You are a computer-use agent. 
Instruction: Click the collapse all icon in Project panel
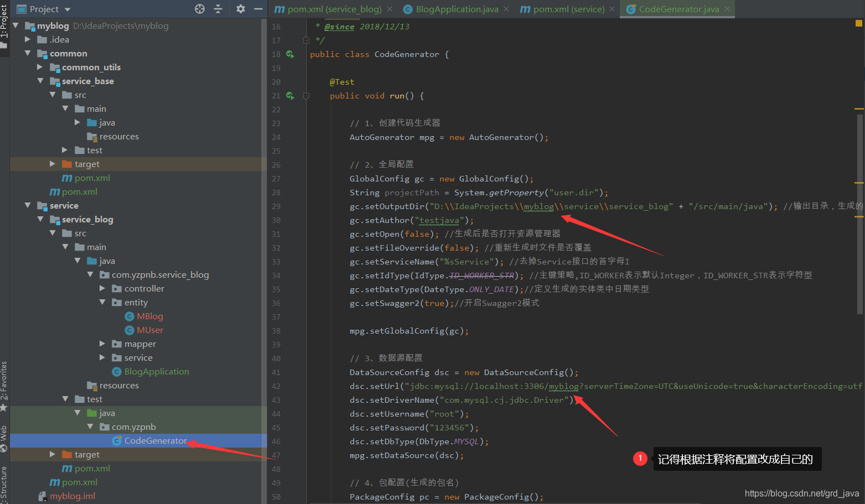coord(218,9)
